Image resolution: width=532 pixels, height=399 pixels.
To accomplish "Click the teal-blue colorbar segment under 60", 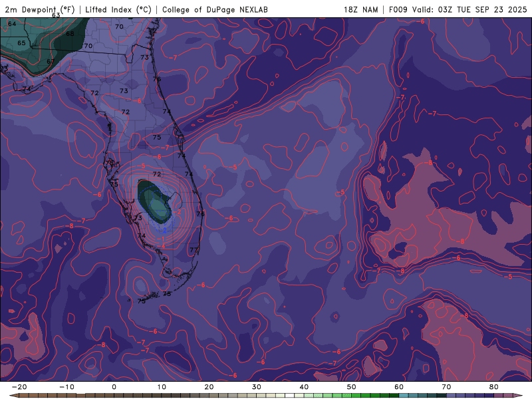I will [404, 396].
